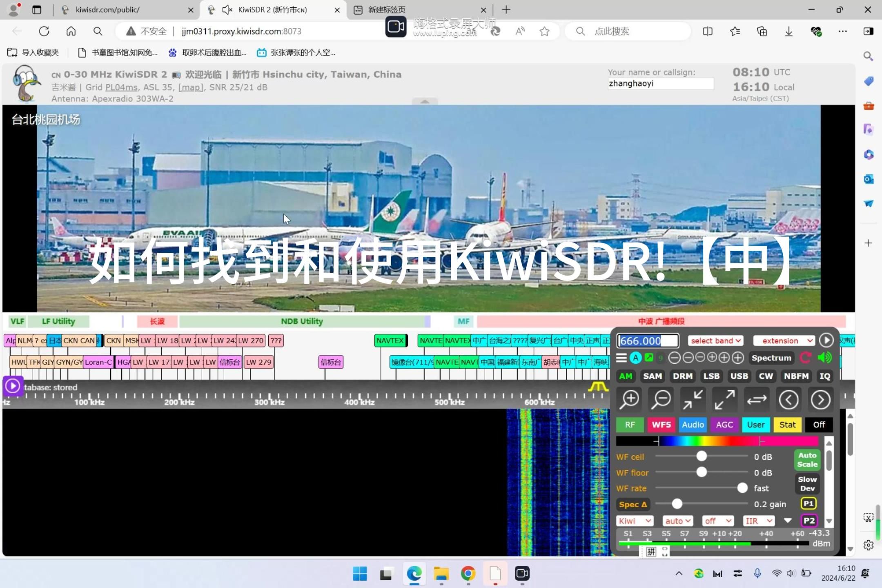Select DRM demodulation mode
This screenshot has width=882, height=588.
click(x=683, y=376)
